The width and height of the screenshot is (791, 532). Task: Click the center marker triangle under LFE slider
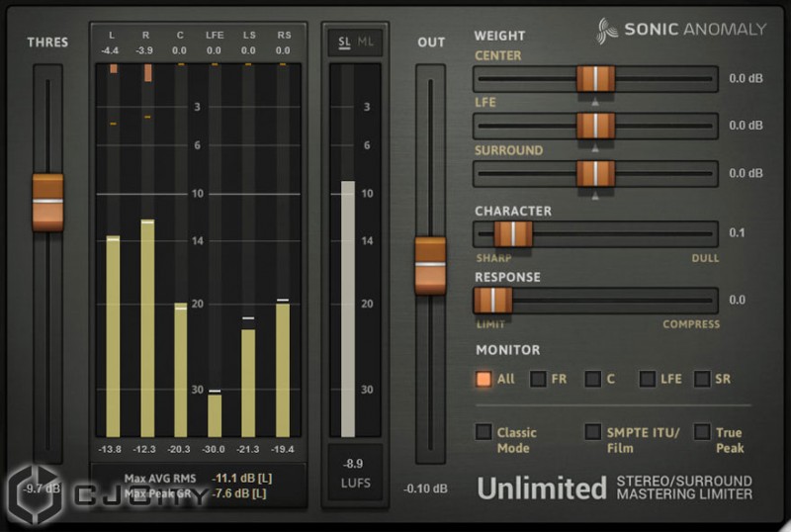click(595, 148)
